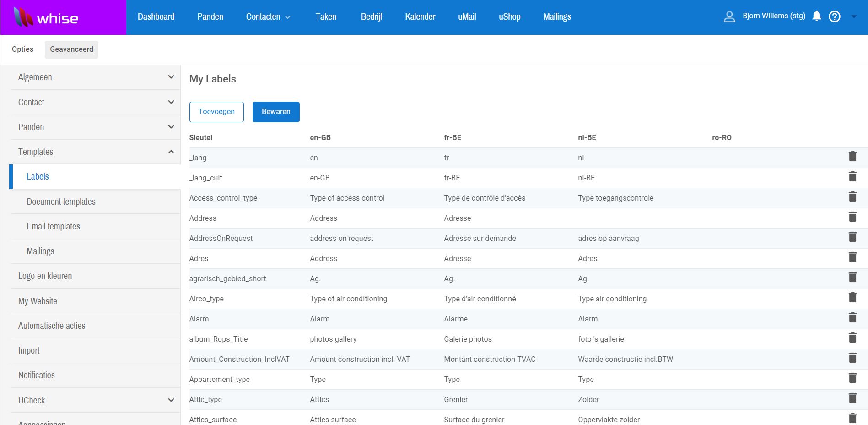Save labels with the Bewaren button
The image size is (868, 425).
(276, 112)
